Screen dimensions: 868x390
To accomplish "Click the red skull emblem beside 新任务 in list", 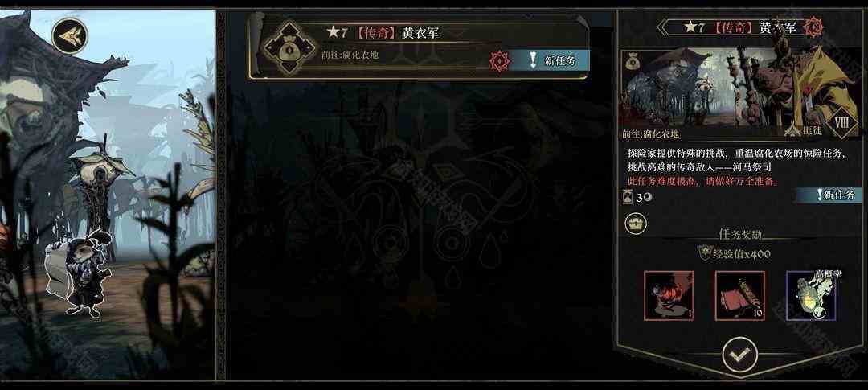I will pyautogui.click(x=499, y=60).
